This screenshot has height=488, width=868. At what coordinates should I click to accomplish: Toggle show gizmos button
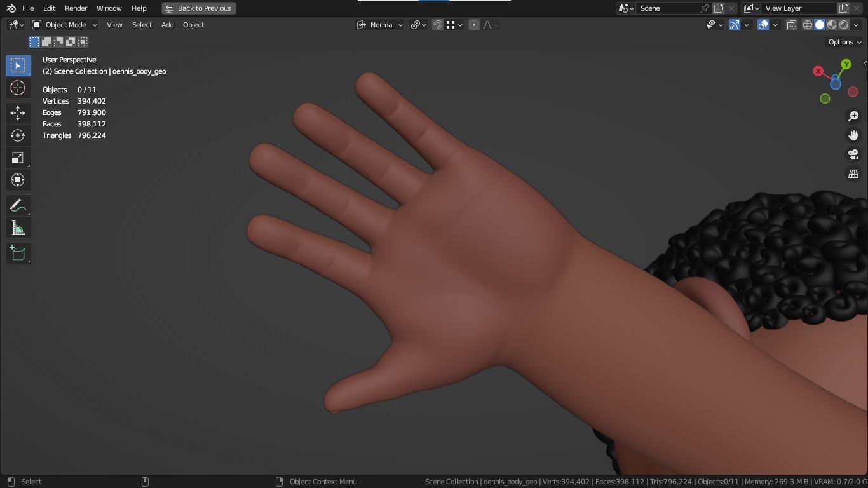pyautogui.click(x=735, y=25)
